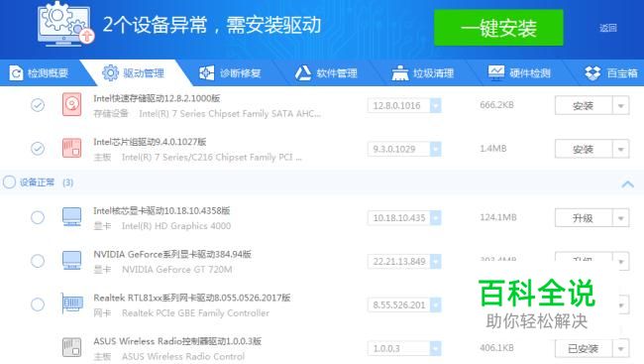Image resolution: width=644 pixels, height=364 pixels.
Task: Click the refresh icon on 检测概要 tab
Action: point(16,73)
